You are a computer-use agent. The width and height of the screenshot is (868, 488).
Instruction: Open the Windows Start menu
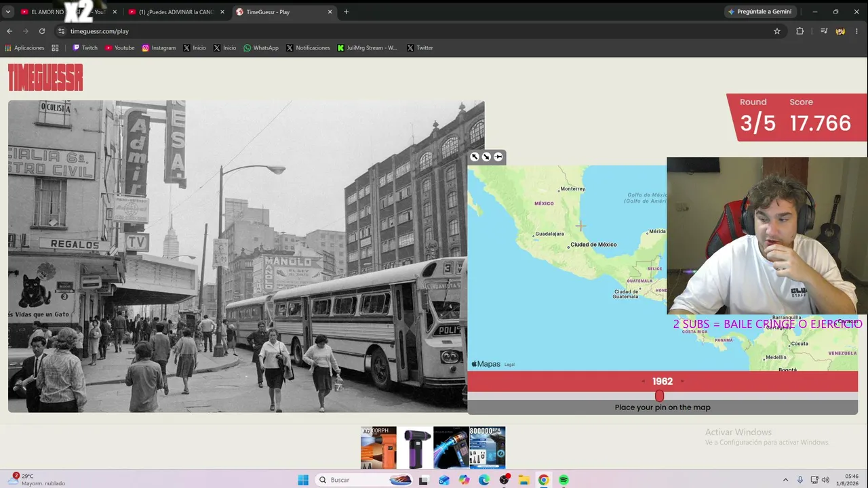[x=303, y=480]
